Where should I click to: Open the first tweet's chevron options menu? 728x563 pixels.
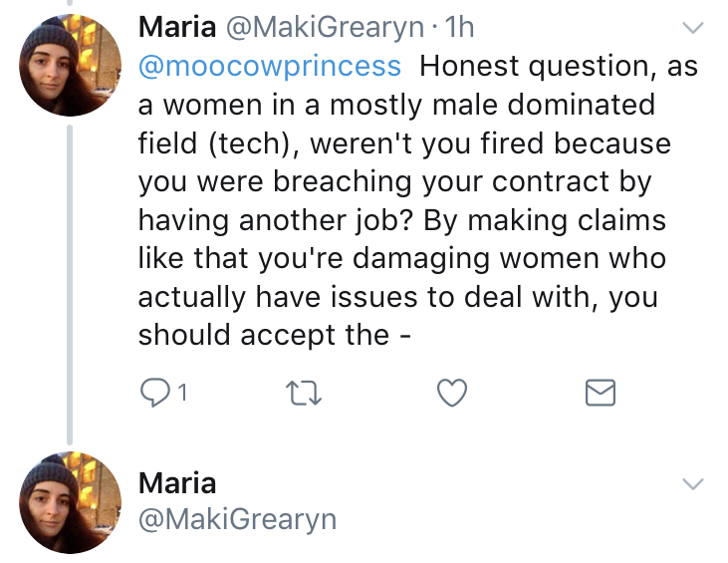click(x=689, y=30)
